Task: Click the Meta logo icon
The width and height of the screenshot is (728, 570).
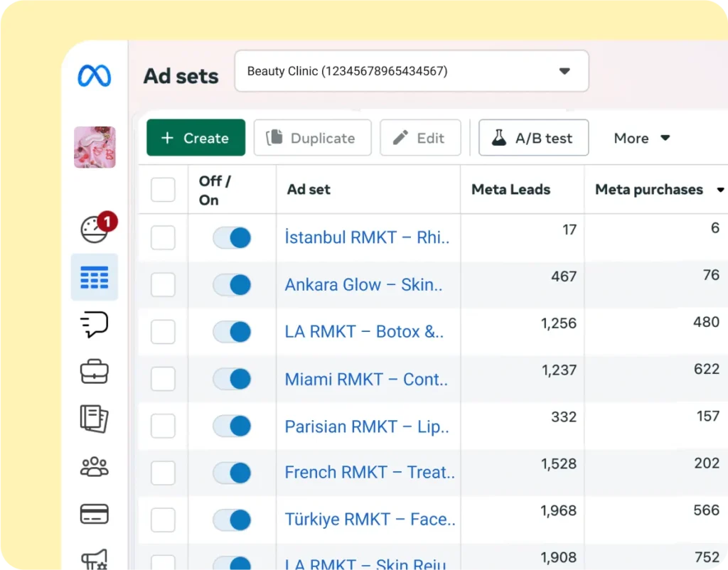Action: [95, 75]
